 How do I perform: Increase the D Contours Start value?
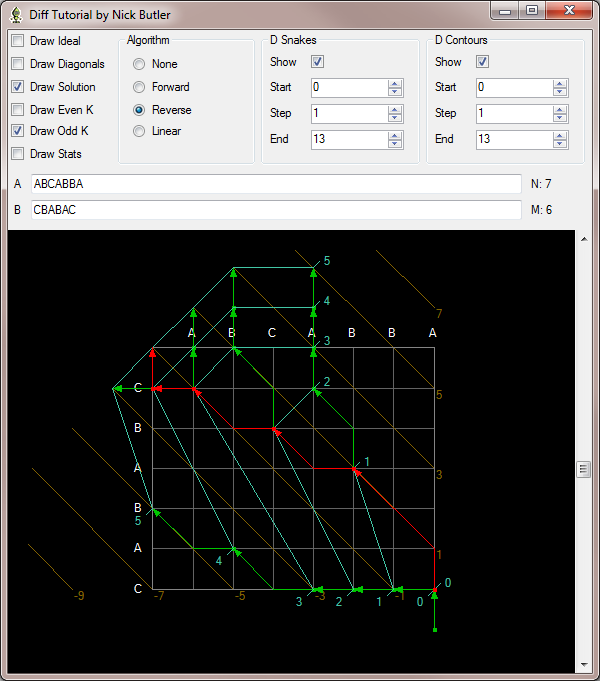pyautogui.click(x=560, y=84)
